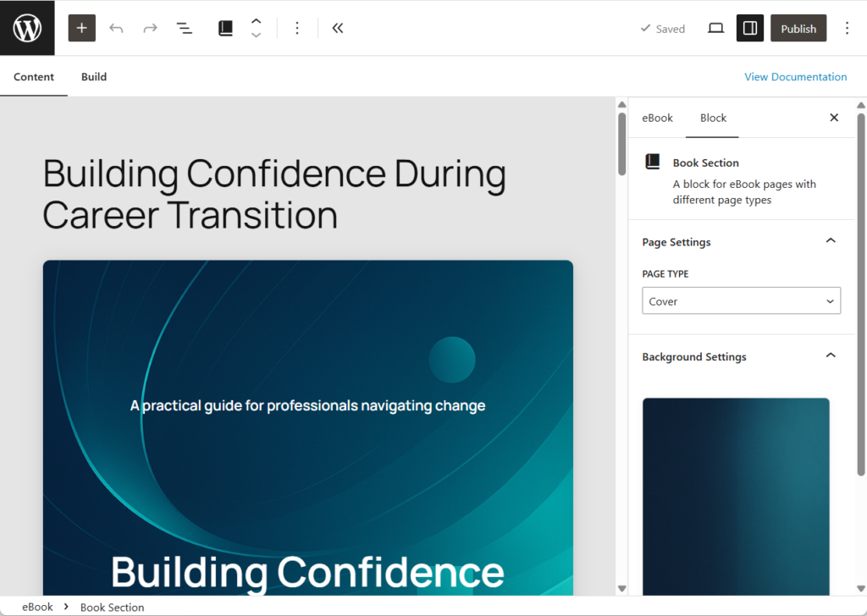The height and width of the screenshot is (616, 867).
Task: Click the WordPress logo
Action: click(x=26, y=28)
